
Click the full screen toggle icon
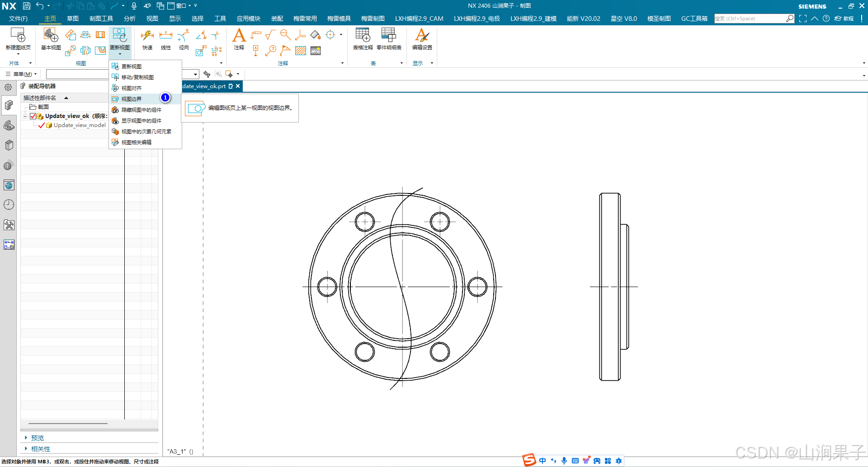click(x=802, y=19)
